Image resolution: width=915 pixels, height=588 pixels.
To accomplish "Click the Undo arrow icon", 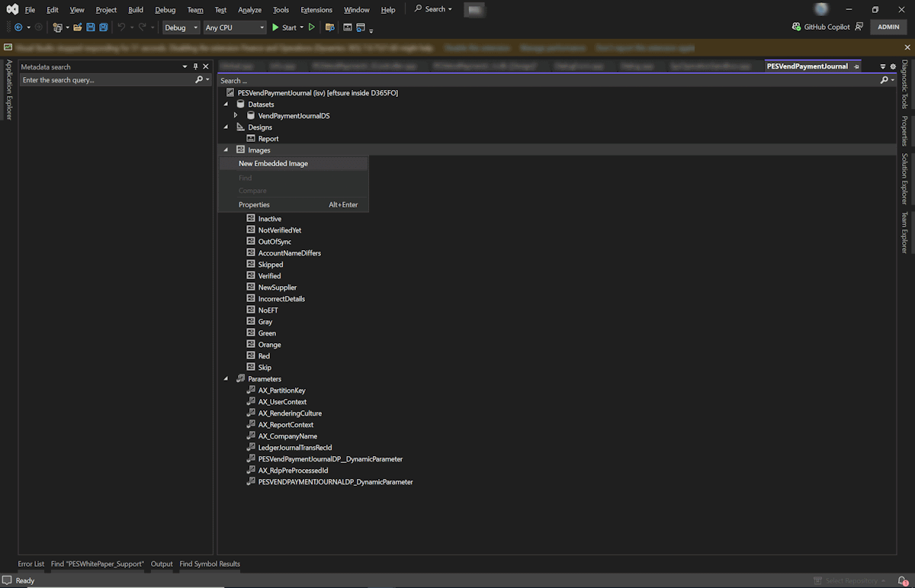I will tap(121, 27).
